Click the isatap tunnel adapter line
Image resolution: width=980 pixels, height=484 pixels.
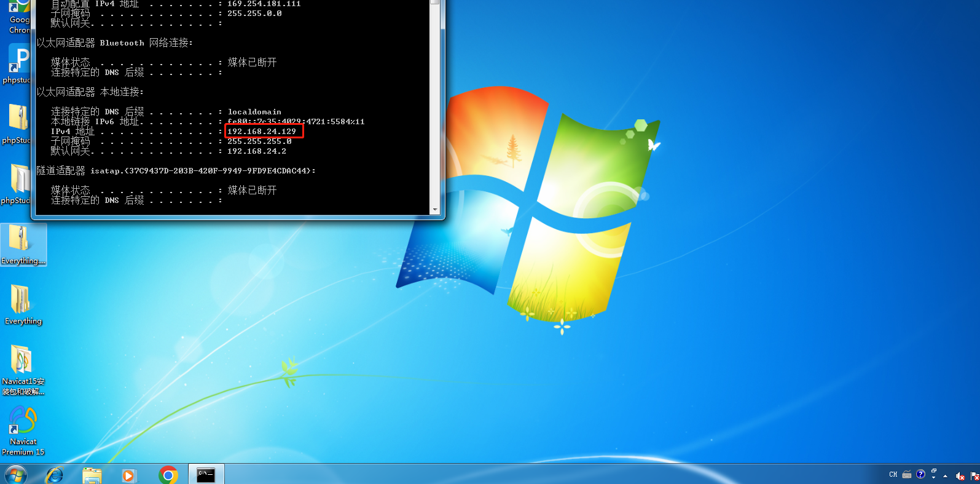point(176,170)
